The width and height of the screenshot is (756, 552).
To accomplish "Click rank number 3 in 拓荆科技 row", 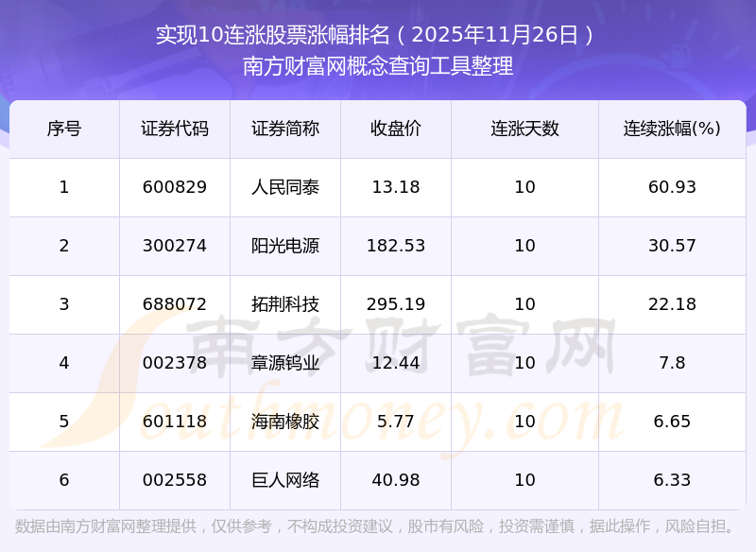I will (x=64, y=304).
